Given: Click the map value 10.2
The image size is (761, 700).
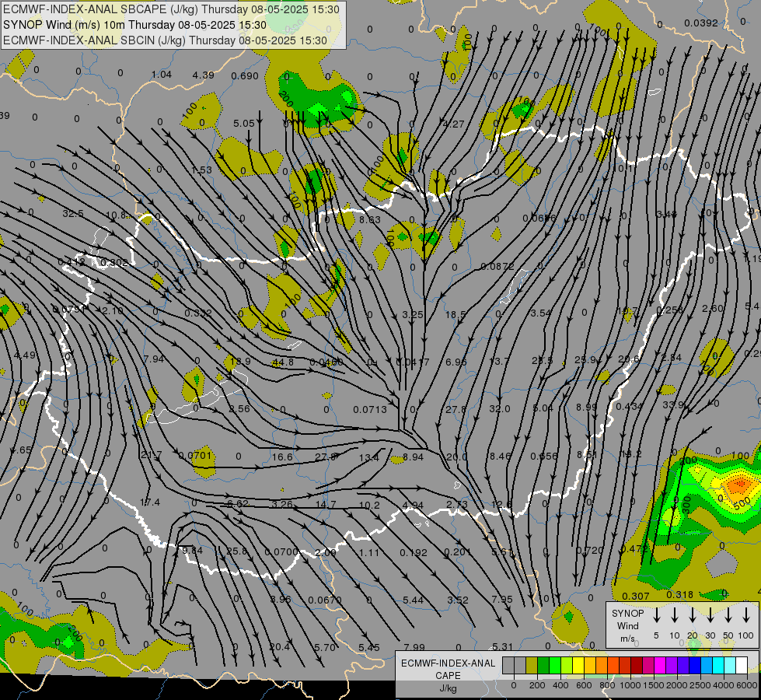Looking at the screenshot, I should (x=369, y=506).
